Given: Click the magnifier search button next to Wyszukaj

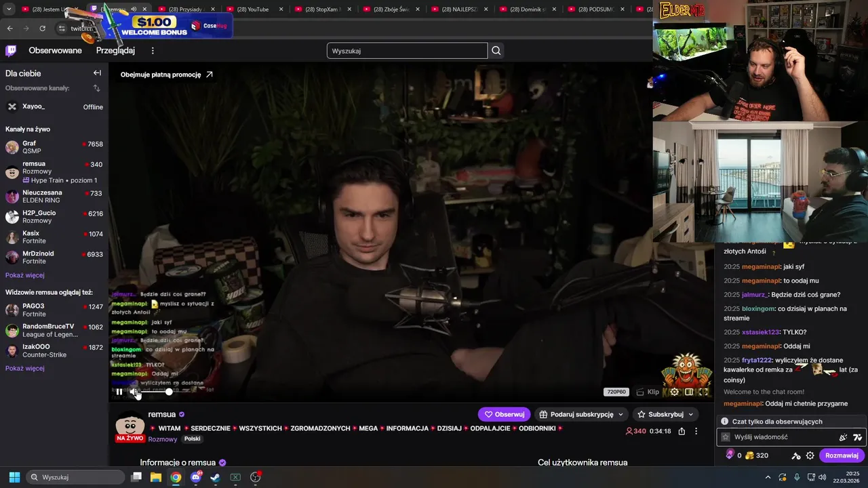Looking at the screenshot, I should (x=496, y=51).
